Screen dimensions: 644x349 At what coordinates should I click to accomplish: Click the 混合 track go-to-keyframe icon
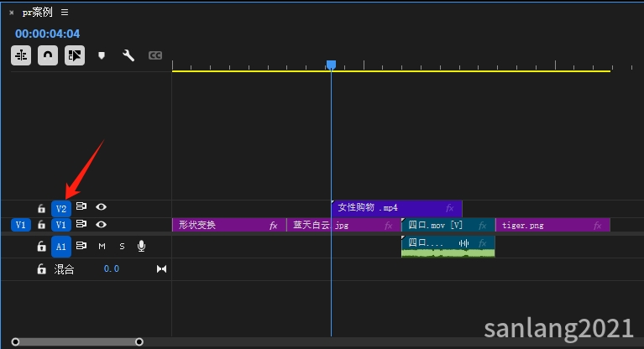point(161,269)
